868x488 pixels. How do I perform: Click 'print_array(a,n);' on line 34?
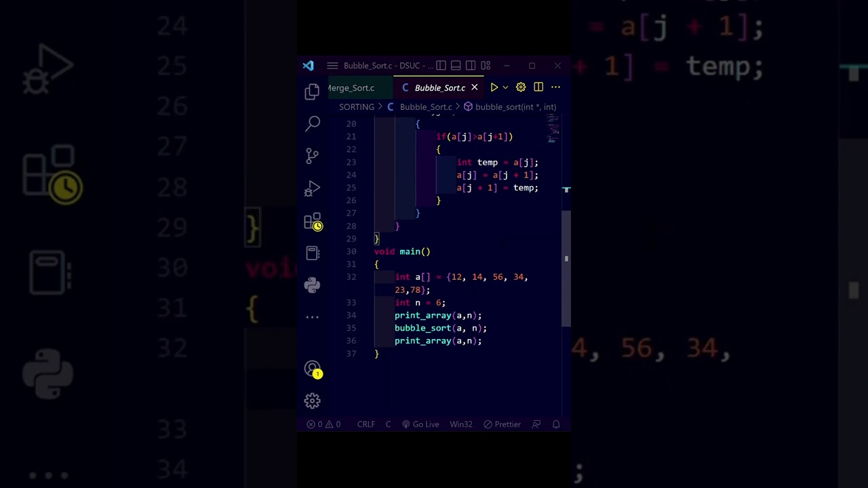[438, 315]
